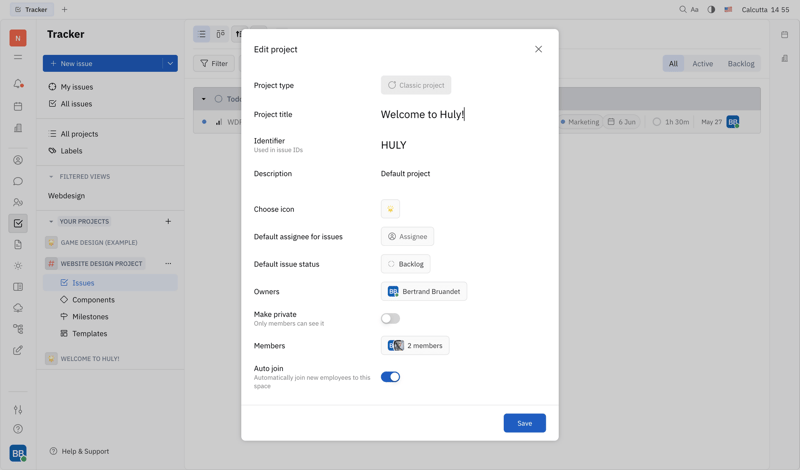Open the Choose icon picker button
This screenshot has width=800, height=470.
point(390,209)
